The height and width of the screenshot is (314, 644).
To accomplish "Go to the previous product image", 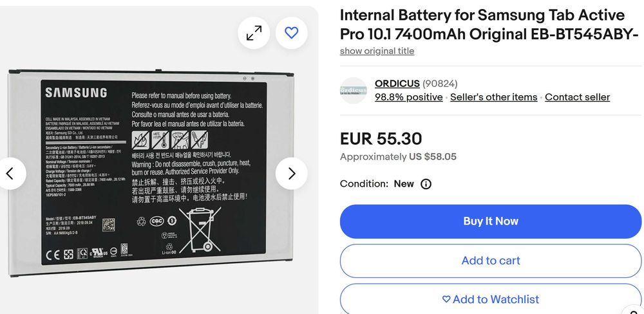I will click(10, 173).
